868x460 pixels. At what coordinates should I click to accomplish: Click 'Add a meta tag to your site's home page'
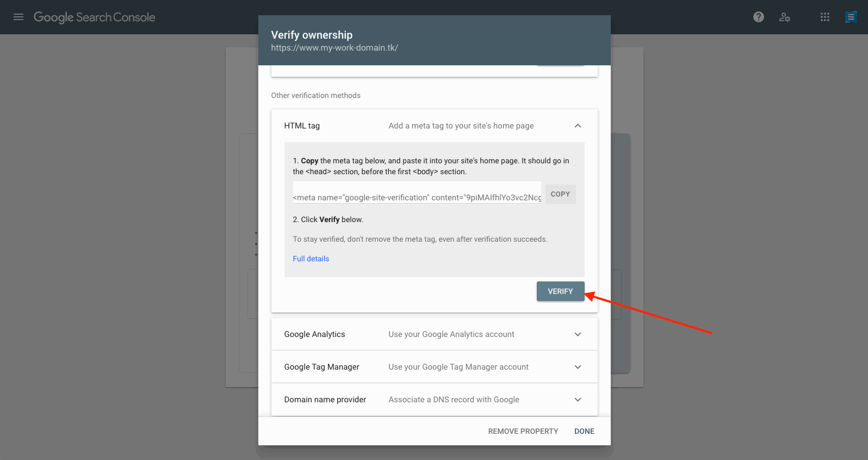coord(461,126)
